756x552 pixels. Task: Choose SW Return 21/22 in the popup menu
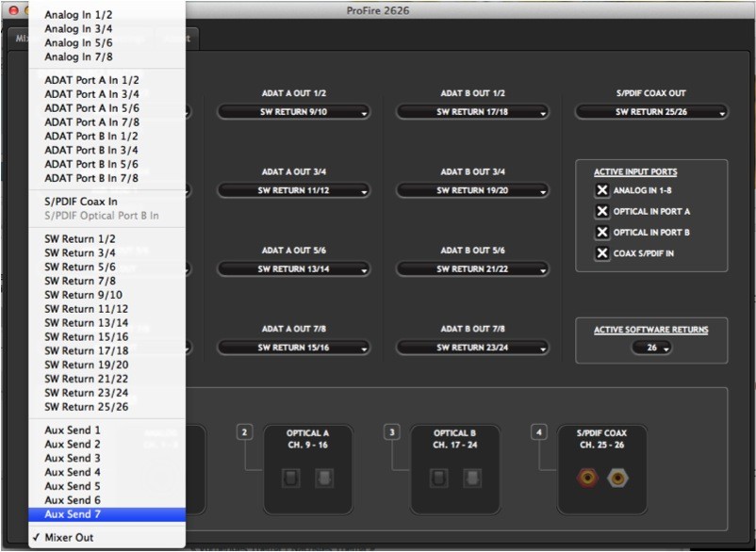107,379
